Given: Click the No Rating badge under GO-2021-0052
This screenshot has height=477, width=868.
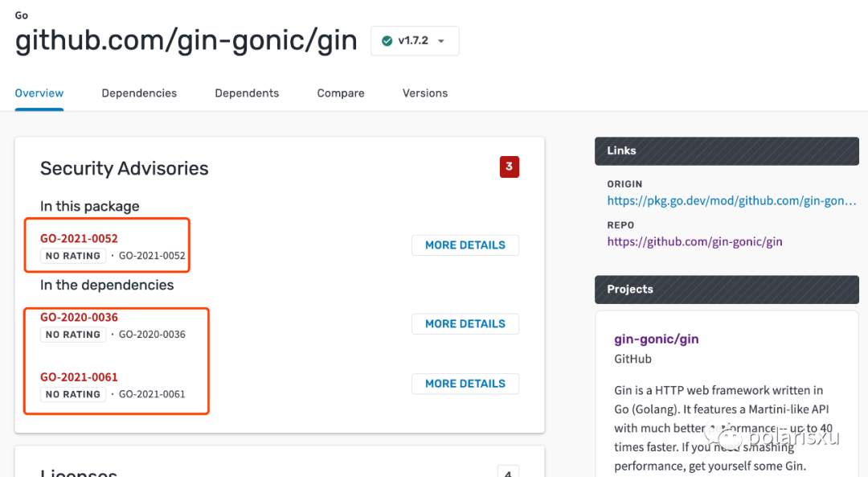Looking at the screenshot, I should coord(73,256).
